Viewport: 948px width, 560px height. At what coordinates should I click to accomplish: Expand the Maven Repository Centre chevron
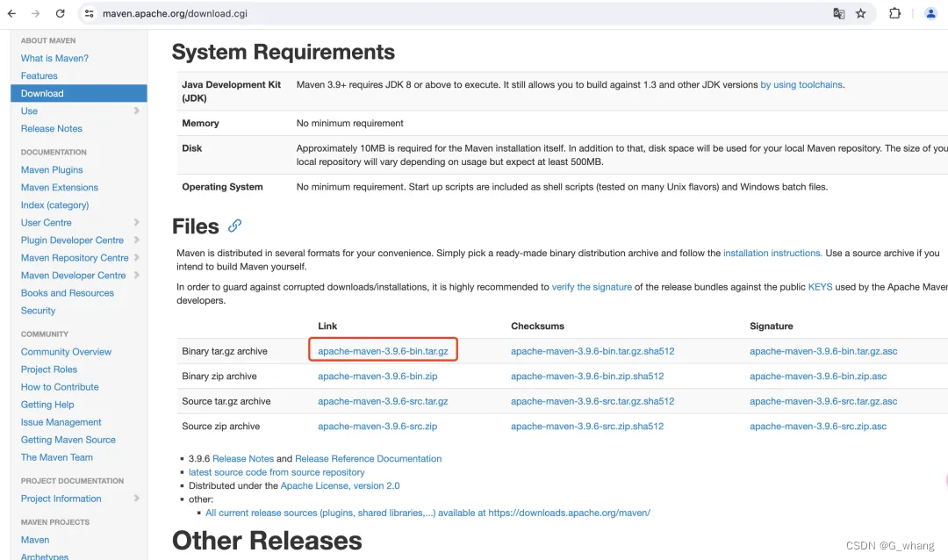137,258
